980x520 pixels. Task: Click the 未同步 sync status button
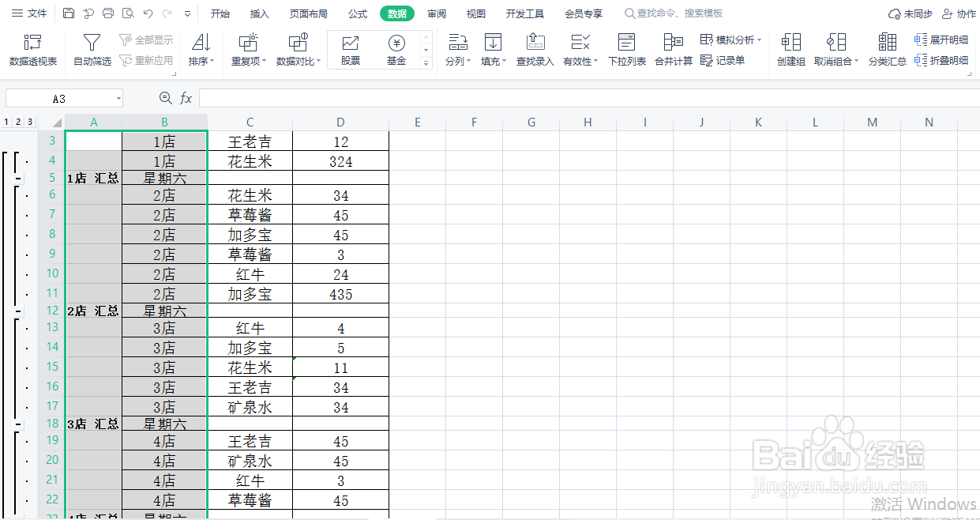[x=910, y=13]
